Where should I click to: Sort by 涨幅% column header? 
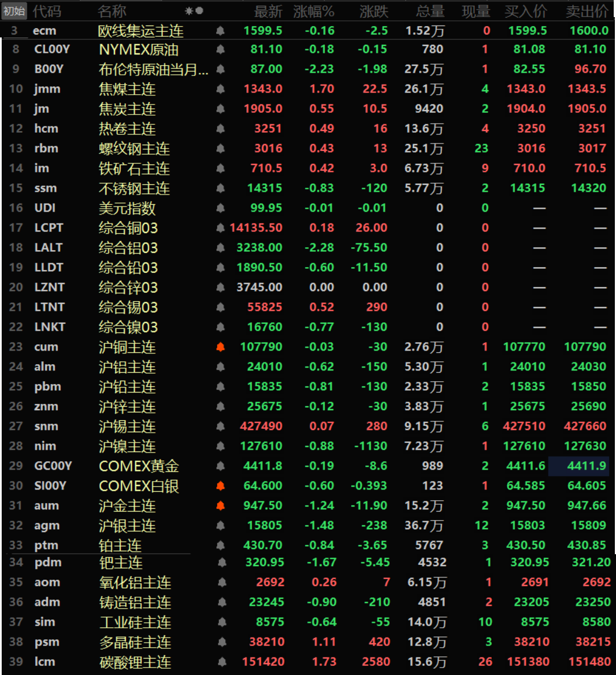[314, 11]
